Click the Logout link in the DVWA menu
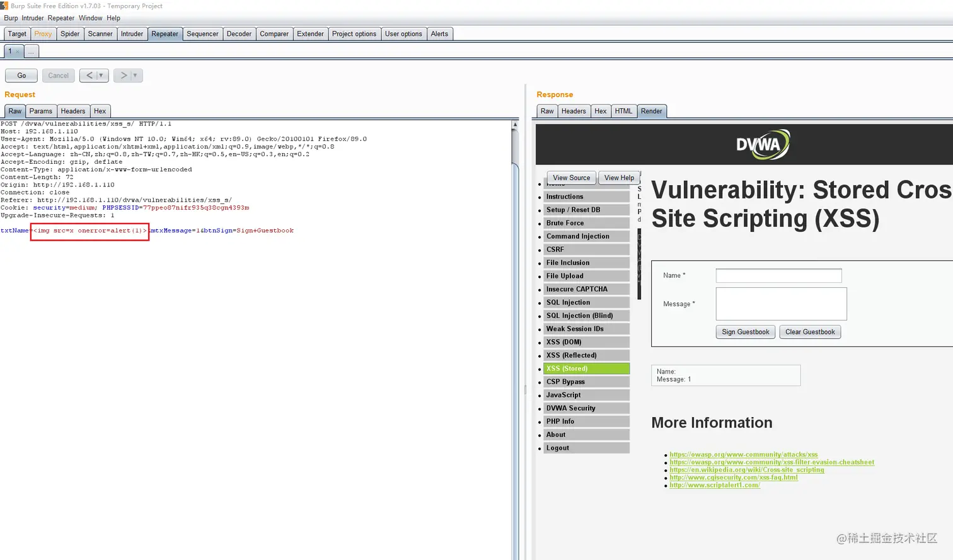The image size is (953, 560). pyautogui.click(x=587, y=448)
